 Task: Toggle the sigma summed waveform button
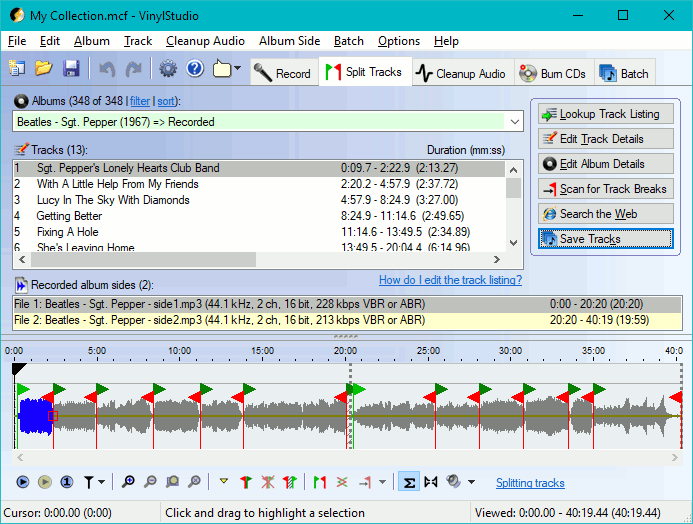pyautogui.click(x=408, y=482)
